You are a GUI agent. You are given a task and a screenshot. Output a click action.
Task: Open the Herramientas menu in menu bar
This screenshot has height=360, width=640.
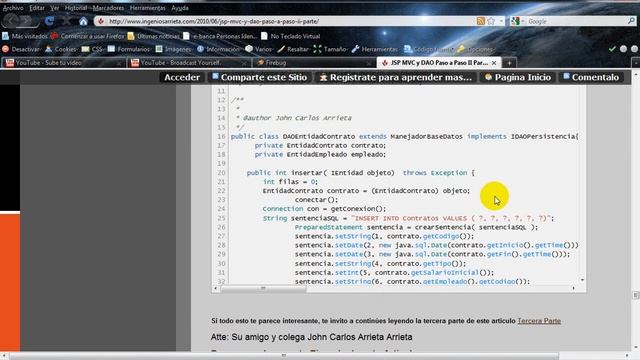point(147,8)
